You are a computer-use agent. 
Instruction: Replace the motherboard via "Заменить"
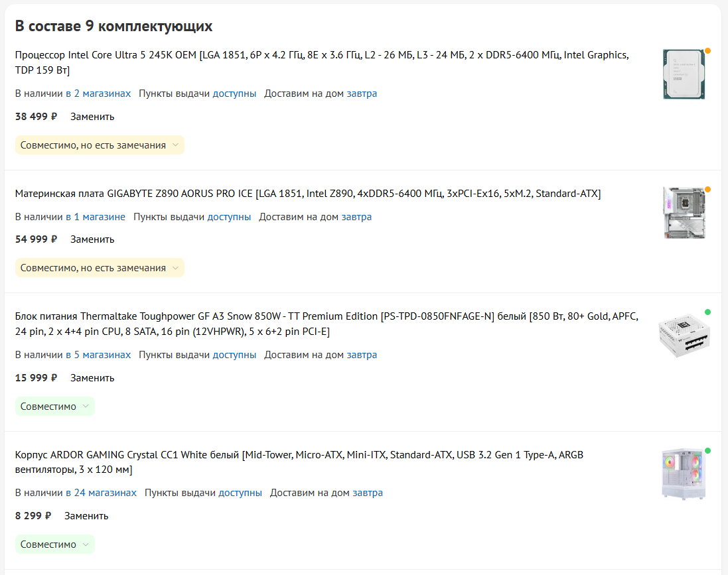92,239
